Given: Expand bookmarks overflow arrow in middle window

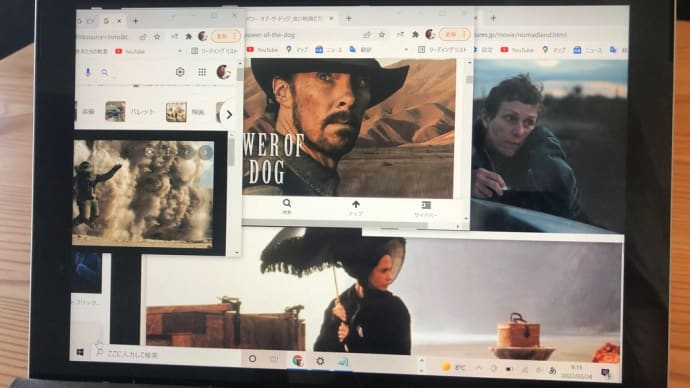Looking at the screenshot, I should [406, 50].
